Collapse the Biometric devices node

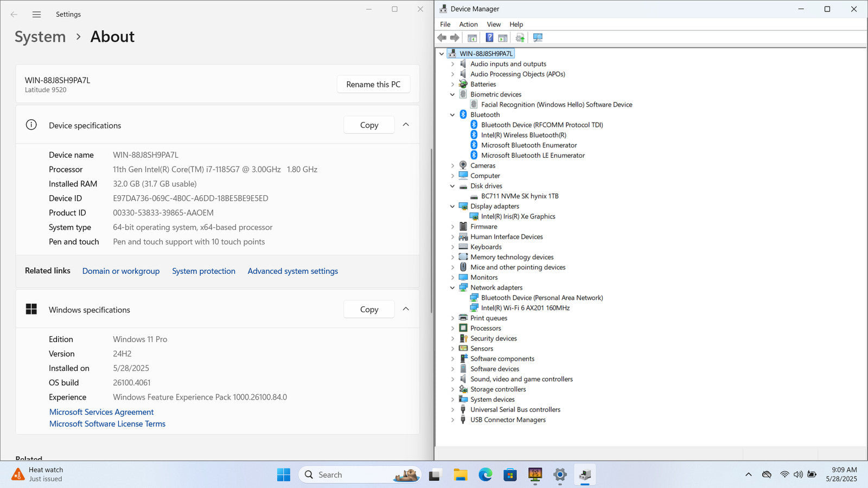tap(452, 94)
